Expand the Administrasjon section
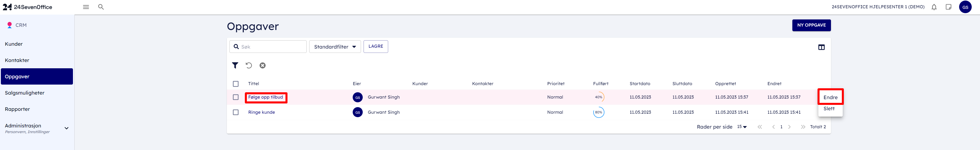 point(67,128)
